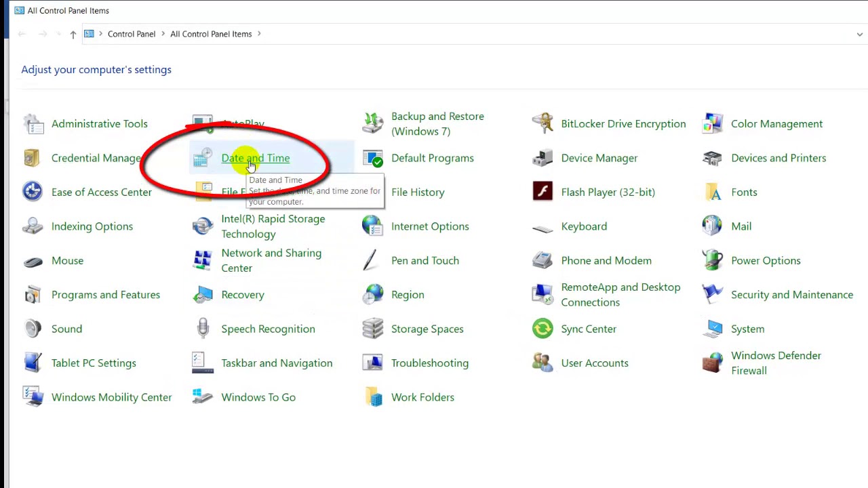Click the address bar computer icon

tap(89, 34)
